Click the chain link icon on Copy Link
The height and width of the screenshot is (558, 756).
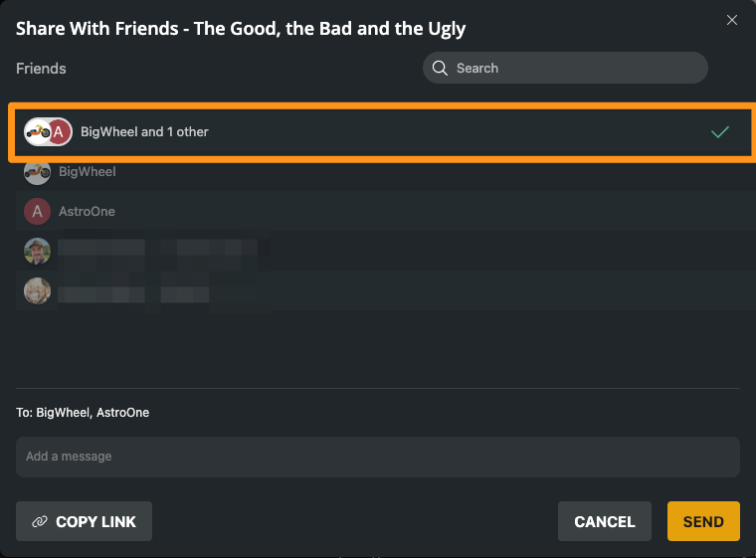(x=40, y=521)
